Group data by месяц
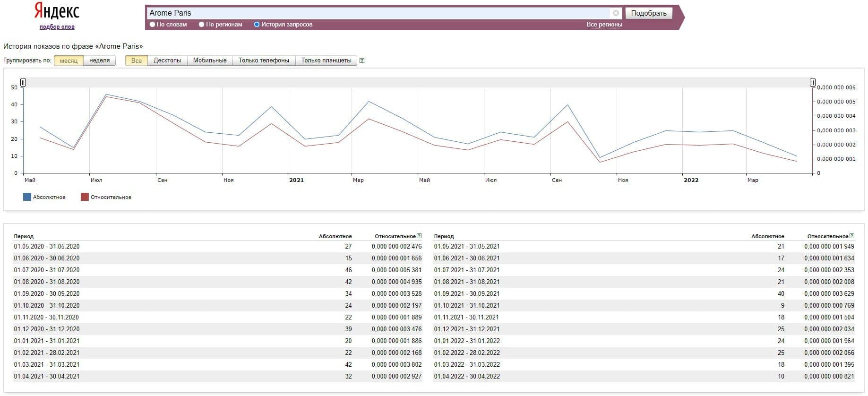Screen dimensions: 868x396 (69, 60)
